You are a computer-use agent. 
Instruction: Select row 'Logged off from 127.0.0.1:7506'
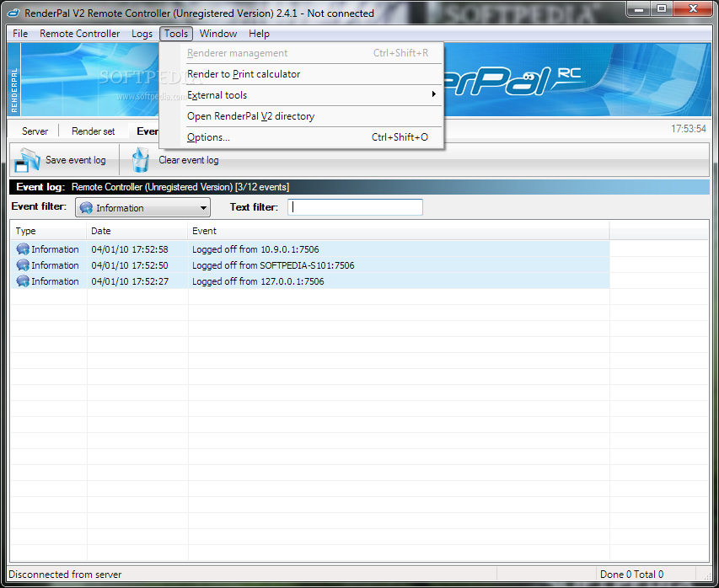coord(310,281)
